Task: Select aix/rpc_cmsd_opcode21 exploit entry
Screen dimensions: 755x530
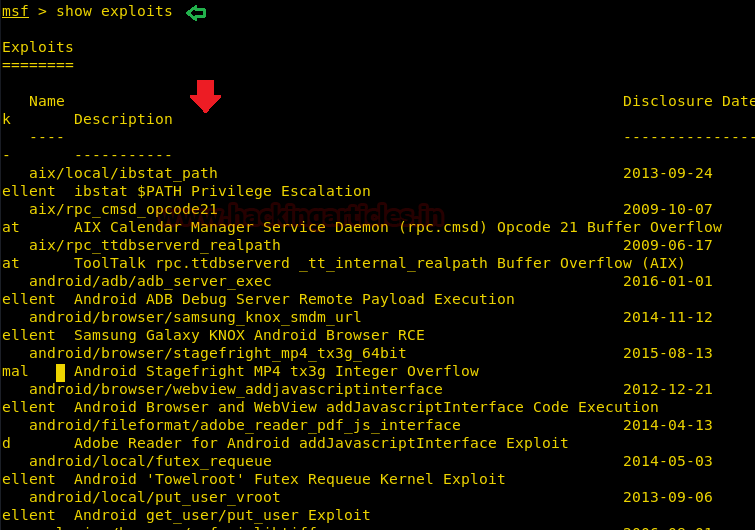Action: coord(123,209)
